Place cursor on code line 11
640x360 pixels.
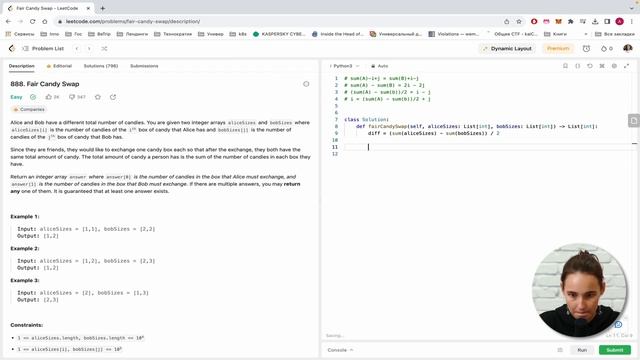coord(490,147)
